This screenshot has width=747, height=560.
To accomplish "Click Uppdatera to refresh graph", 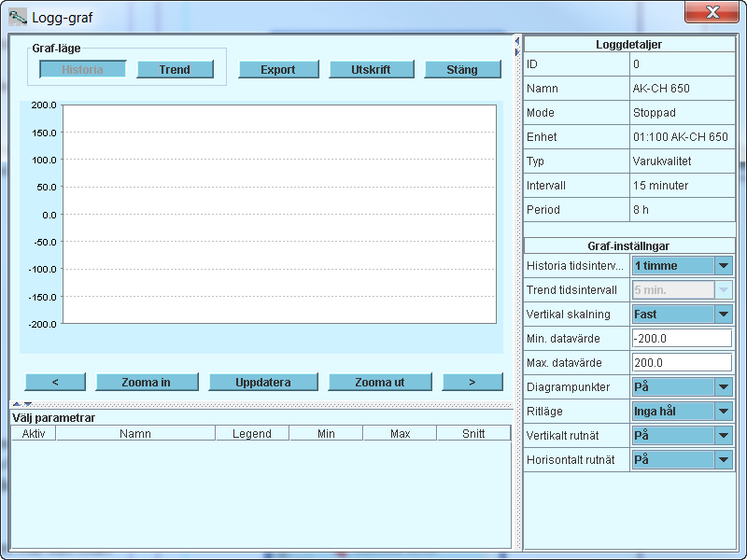I will [263, 382].
